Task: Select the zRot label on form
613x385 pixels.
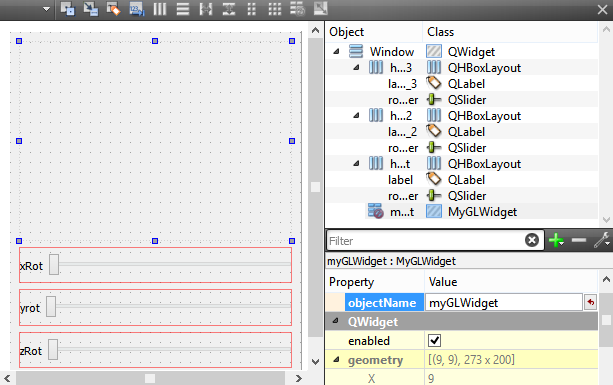Action: [x=31, y=351]
